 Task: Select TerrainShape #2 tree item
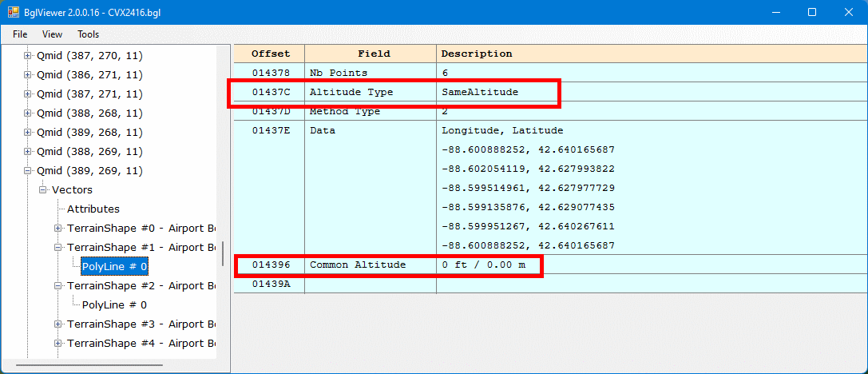coord(141,286)
